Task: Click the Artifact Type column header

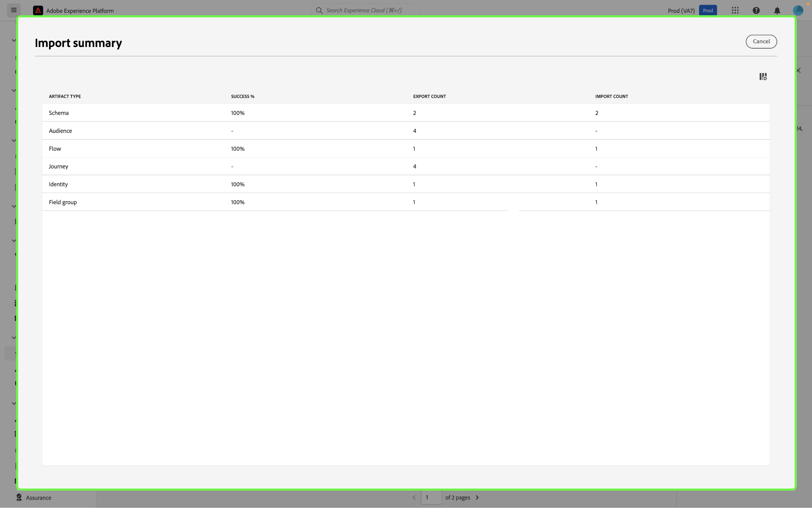Action: (x=65, y=97)
